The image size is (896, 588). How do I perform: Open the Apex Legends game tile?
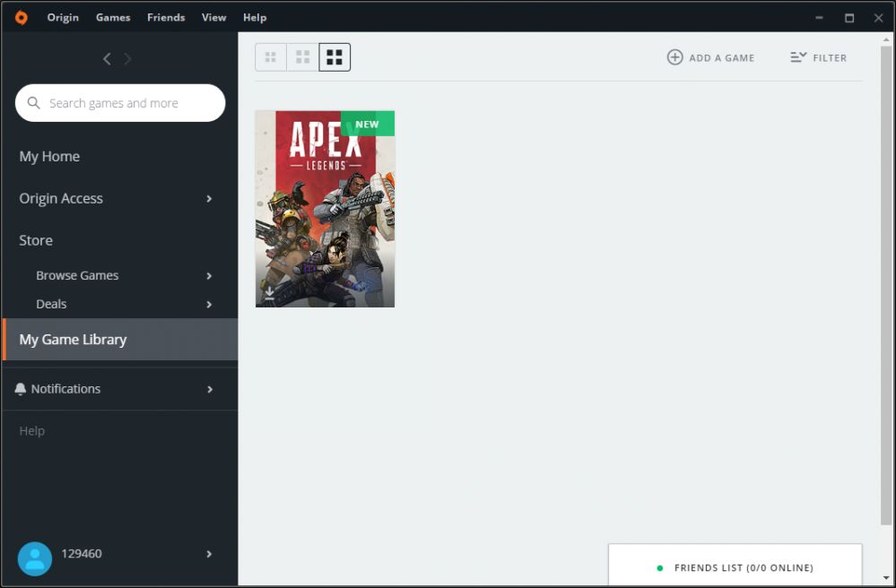[x=325, y=209]
